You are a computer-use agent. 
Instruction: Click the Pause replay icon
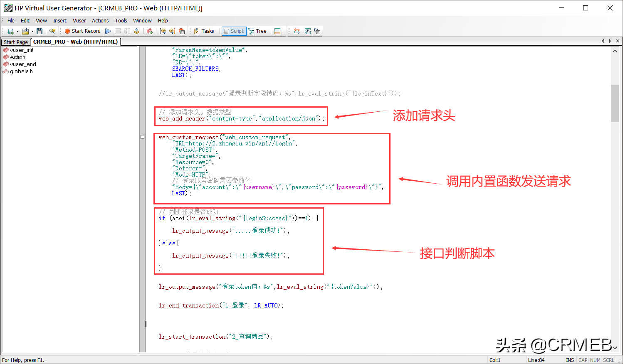click(127, 31)
